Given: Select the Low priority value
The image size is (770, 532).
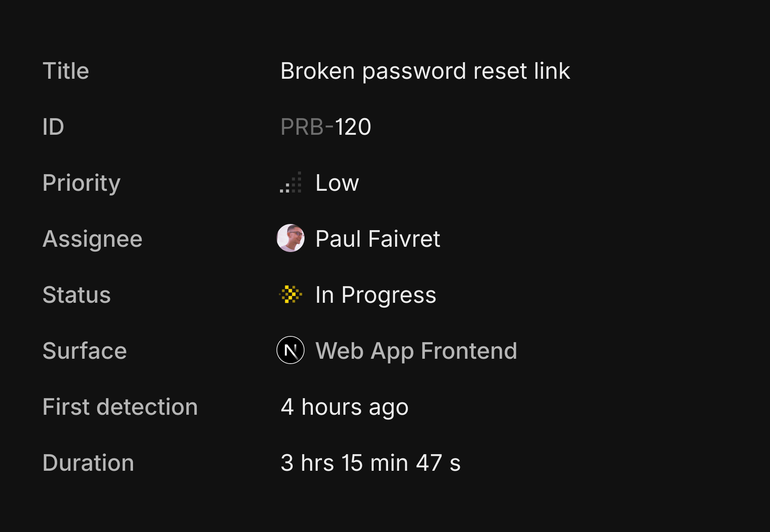Looking at the screenshot, I should click(337, 183).
